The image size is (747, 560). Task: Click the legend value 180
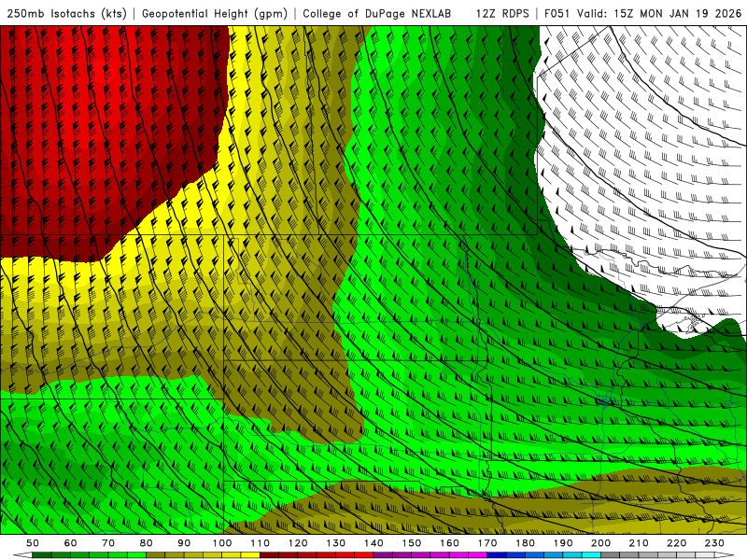[x=526, y=543]
